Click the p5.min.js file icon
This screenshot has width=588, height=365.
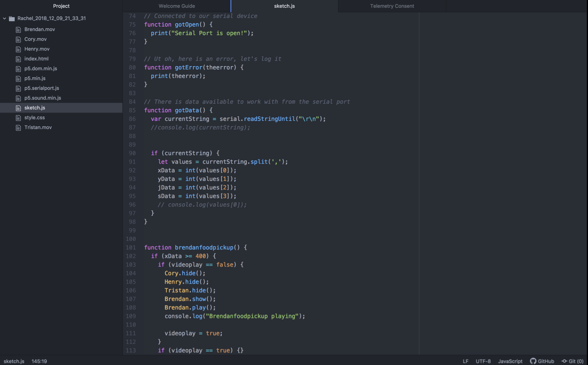coord(18,78)
